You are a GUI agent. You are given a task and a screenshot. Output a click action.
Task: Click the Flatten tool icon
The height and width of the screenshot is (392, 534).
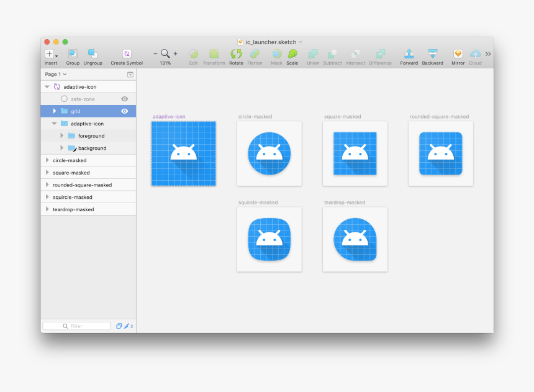[x=255, y=54]
